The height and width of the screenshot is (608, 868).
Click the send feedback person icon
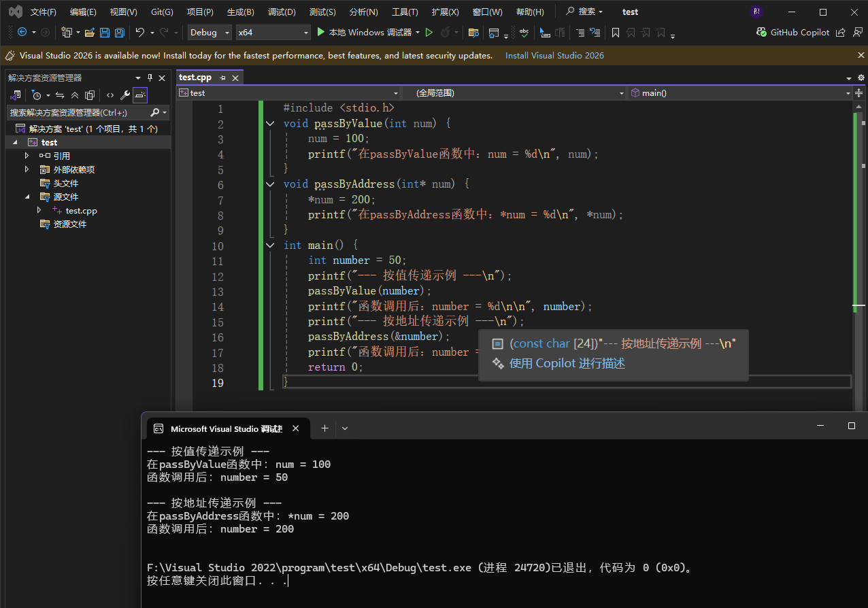(856, 32)
